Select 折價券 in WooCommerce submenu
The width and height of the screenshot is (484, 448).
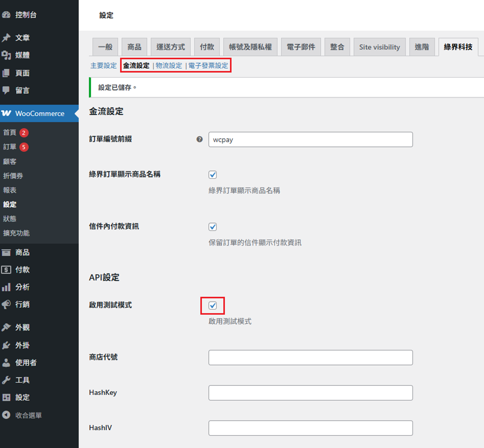13,176
